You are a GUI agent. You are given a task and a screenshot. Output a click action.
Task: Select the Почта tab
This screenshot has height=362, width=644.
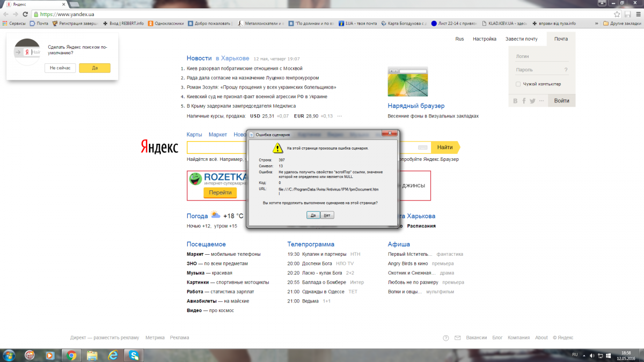(561, 39)
